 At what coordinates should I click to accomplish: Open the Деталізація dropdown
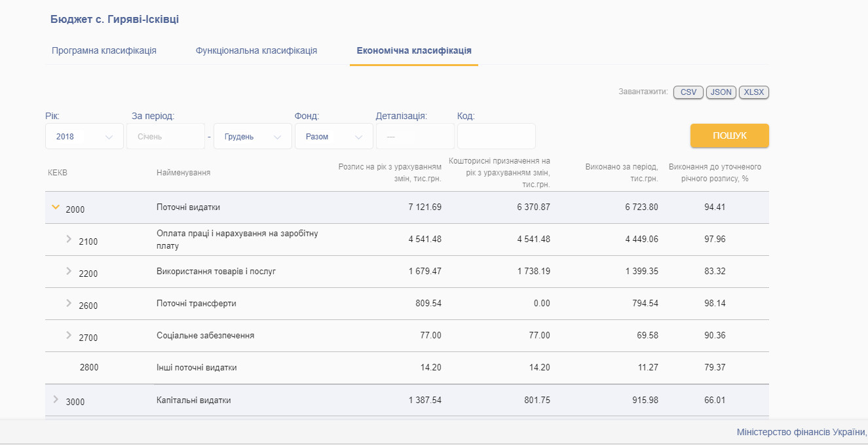(415, 136)
